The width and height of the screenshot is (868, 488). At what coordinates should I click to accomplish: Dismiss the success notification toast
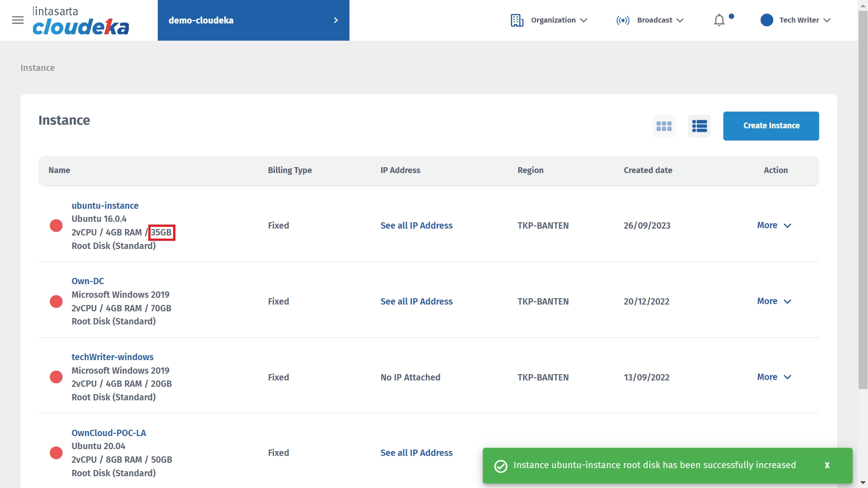(826, 465)
